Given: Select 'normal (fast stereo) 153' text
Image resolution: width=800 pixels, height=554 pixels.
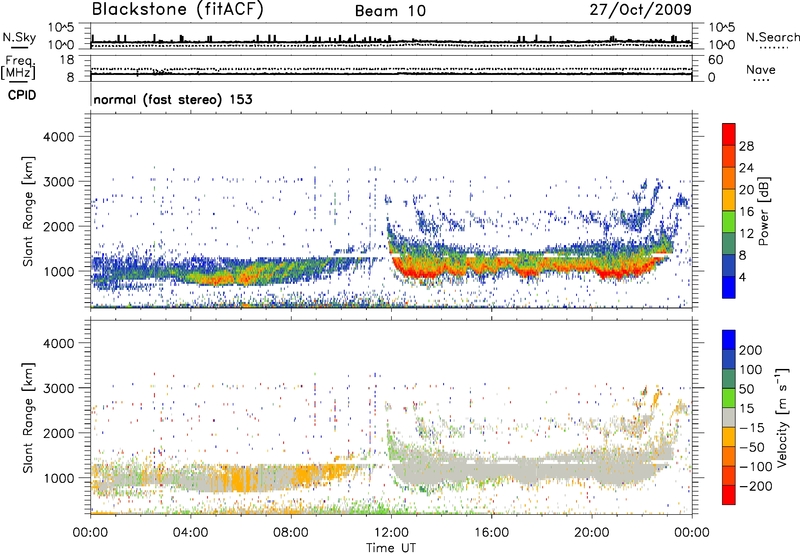Looking at the screenshot, I should point(173,99).
